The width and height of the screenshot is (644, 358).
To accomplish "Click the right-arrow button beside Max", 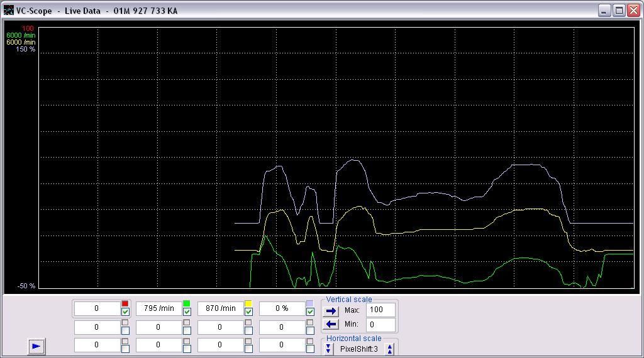I will 331,311.
